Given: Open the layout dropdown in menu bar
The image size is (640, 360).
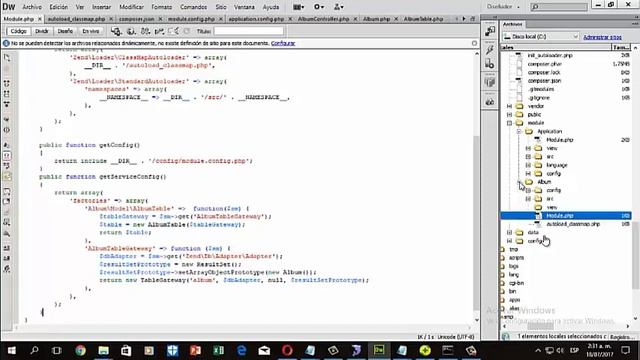Looking at the screenshot, I should point(298,7).
